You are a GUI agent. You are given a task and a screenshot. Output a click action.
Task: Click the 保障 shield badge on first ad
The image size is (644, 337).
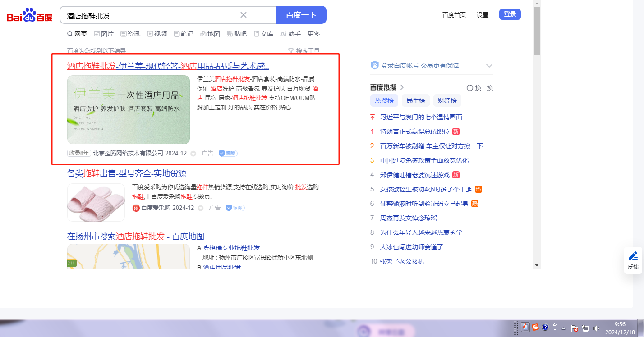click(228, 153)
